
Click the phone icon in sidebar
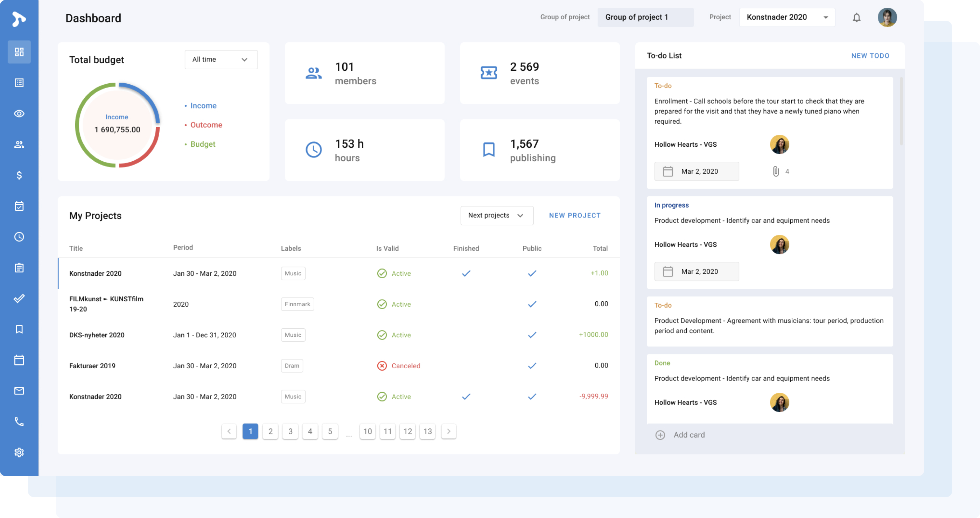[19, 421]
